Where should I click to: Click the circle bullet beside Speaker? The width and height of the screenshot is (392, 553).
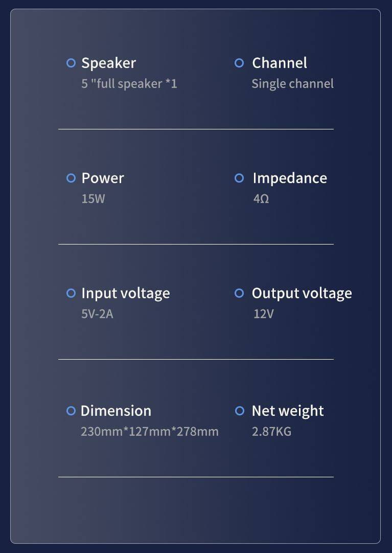point(71,63)
